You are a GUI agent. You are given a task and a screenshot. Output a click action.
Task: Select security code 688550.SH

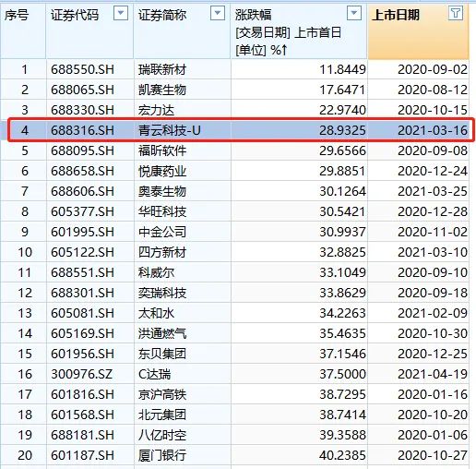[82, 69]
